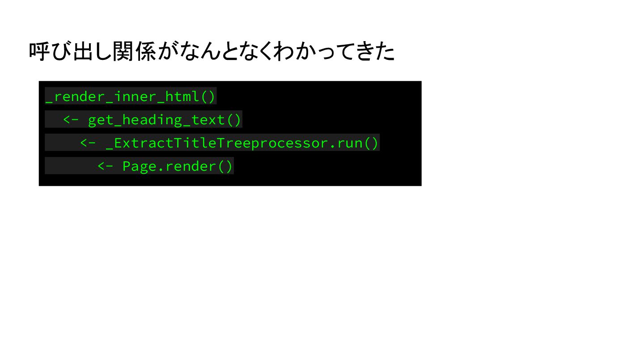
Task: Click the get_heading_text() function name
Action: pos(165,120)
